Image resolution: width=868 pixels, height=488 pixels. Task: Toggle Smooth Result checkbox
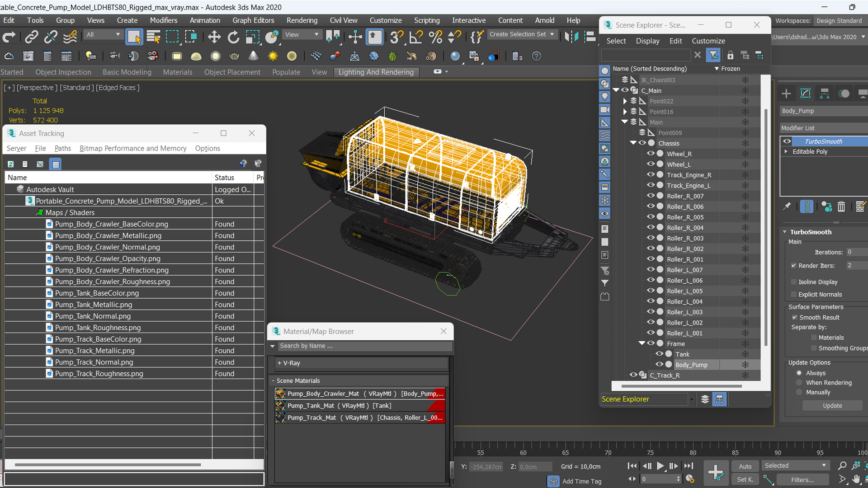pyautogui.click(x=794, y=318)
